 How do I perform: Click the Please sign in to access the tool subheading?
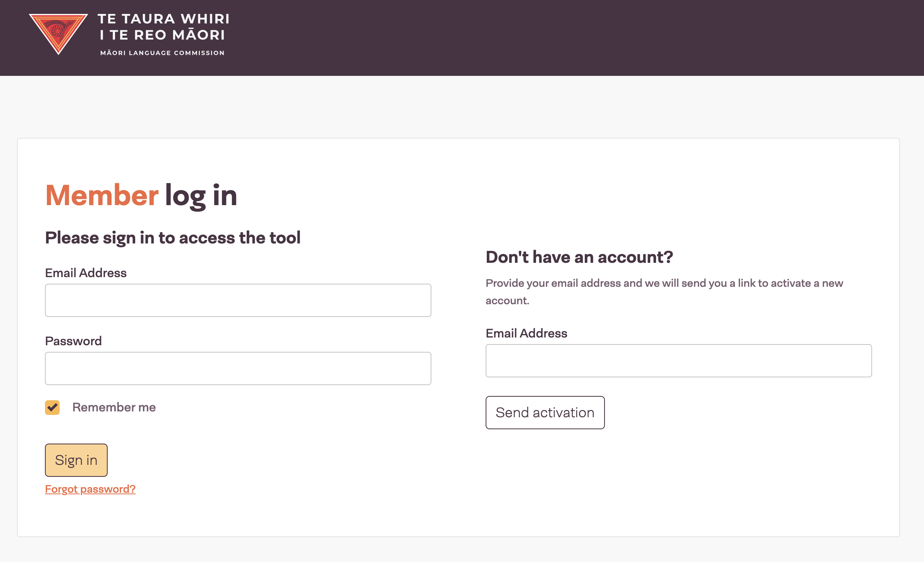tap(173, 238)
